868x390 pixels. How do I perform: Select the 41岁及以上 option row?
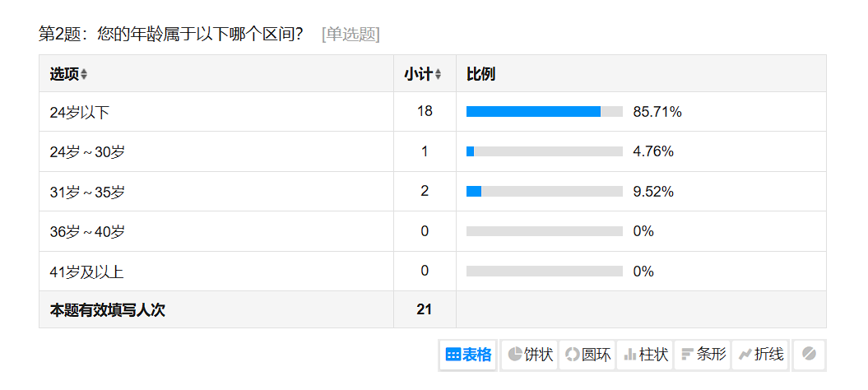coord(86,272)
